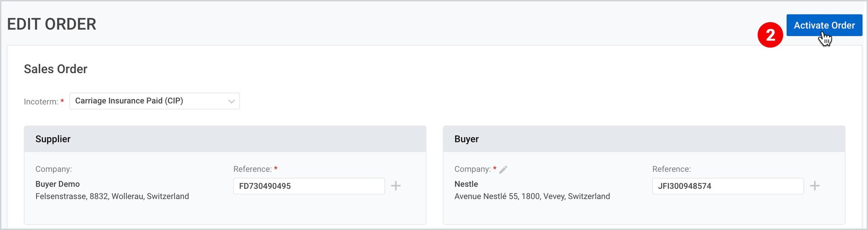Click the Buyer Company label

[x=472, y=169]
